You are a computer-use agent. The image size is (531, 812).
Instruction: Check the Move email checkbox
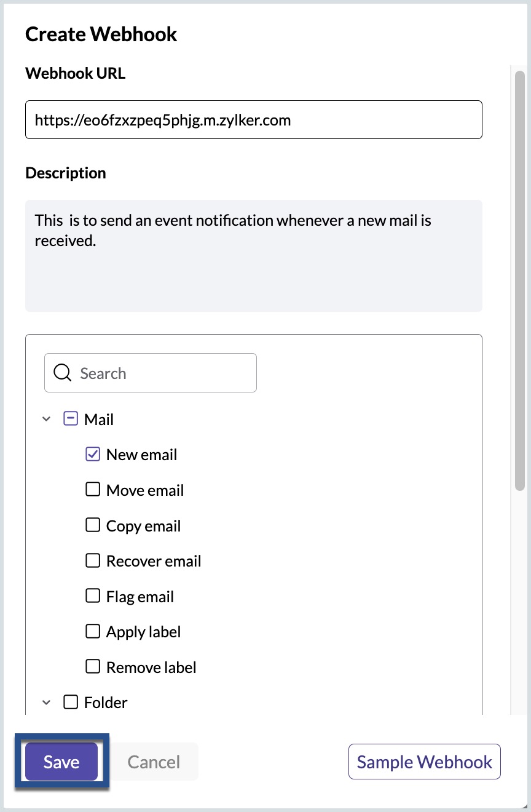[x=93, y=490]
